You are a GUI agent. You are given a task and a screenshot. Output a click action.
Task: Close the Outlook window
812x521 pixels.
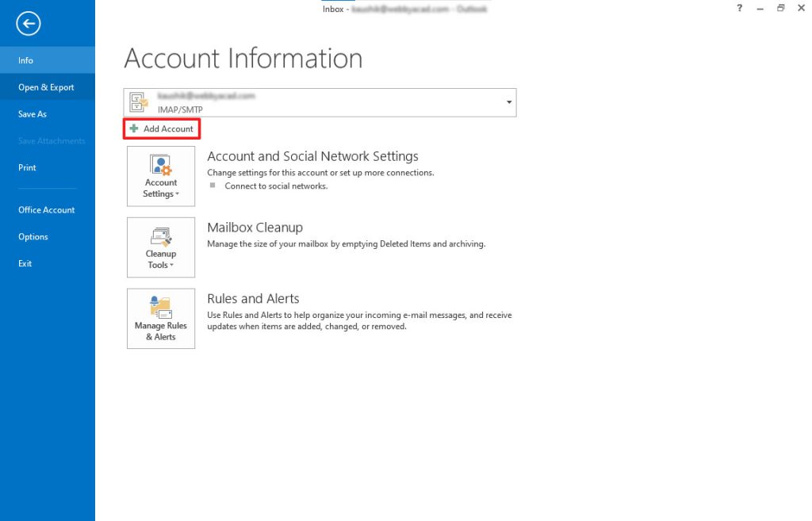click(x=801, y=8)
